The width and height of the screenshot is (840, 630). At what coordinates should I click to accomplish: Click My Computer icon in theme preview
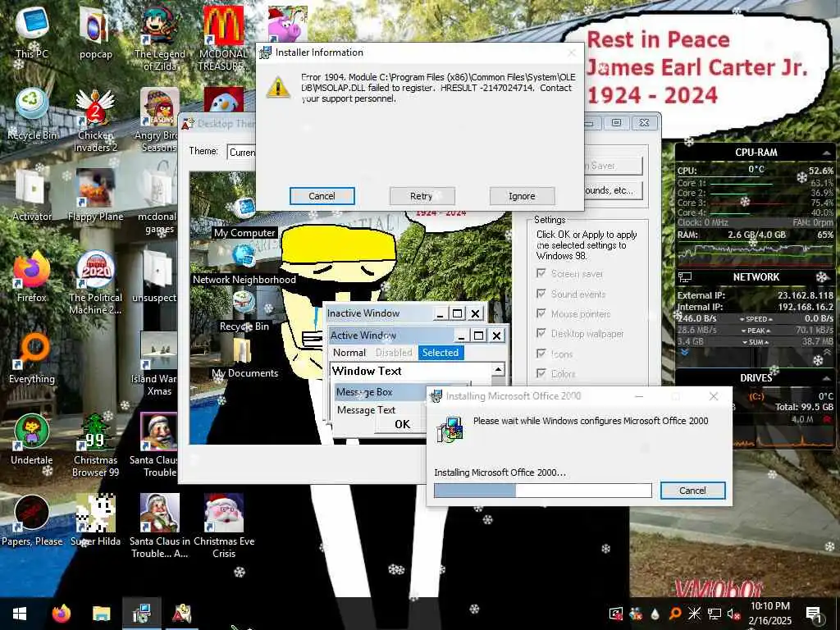pos(244,217)
